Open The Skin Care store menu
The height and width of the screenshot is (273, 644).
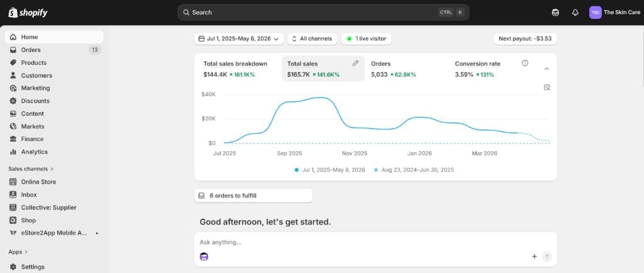(614, 13)
